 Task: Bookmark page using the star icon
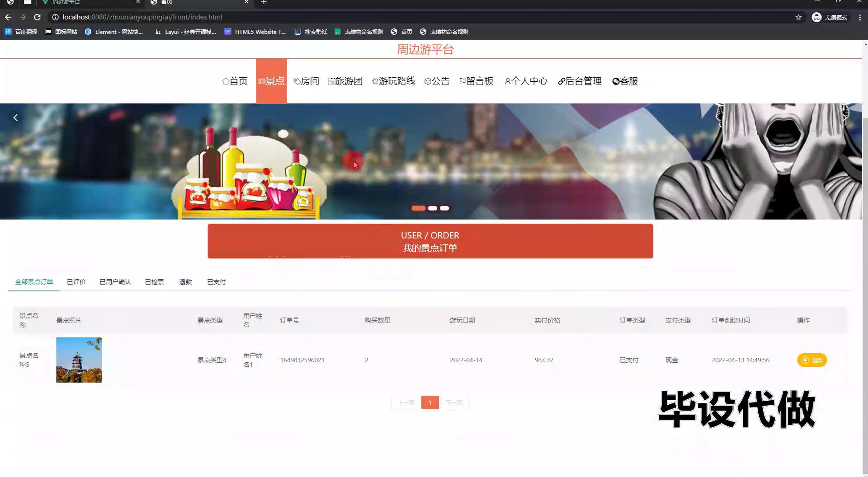[798, 17]
